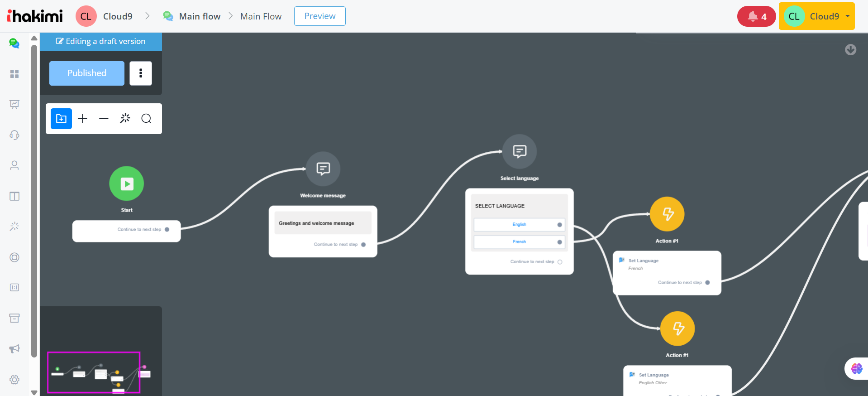Click the Preview button
The height and width of the screenshot is (396, 868).
click(x=320, y=16)
